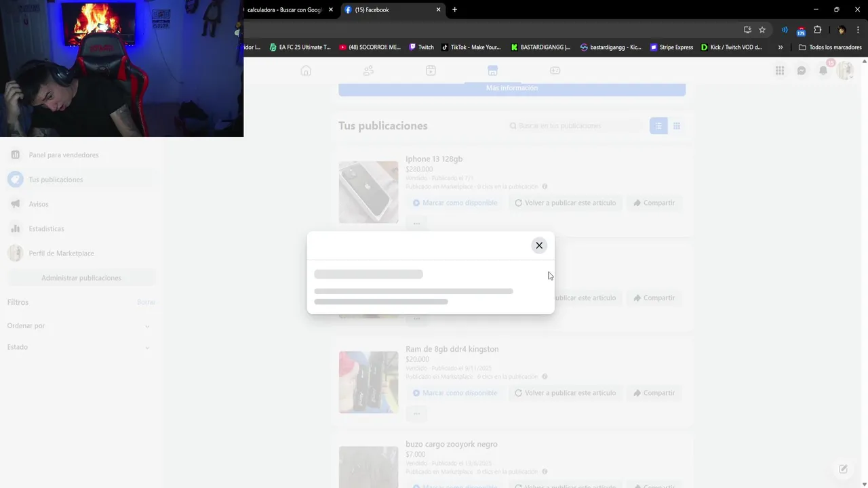Click the new message pencil icon
Screen dimensions: 868x488
(843, 469)
